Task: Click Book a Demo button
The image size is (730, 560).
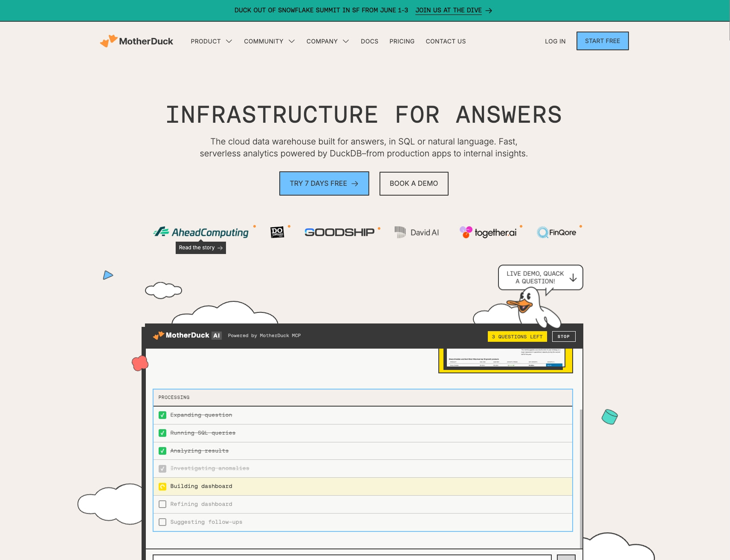Action: pyautogui.click(x=414, y=184)
